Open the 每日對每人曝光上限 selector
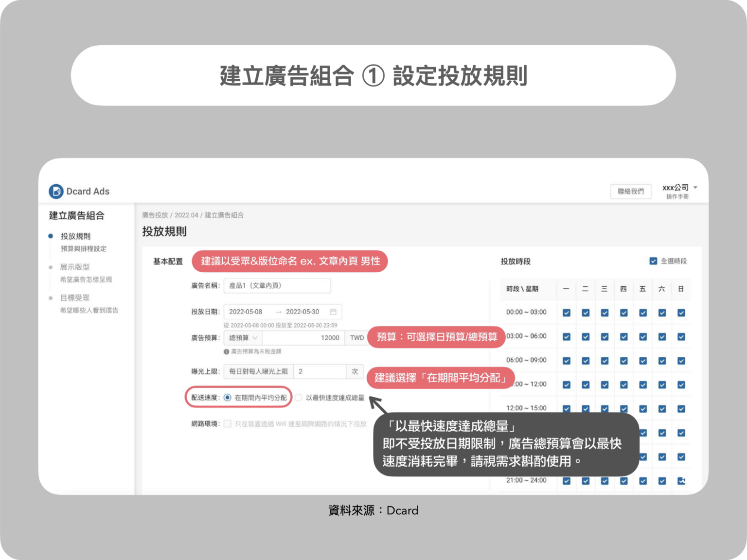Screen dimensions: 747x560 click(x=259, y=371)
